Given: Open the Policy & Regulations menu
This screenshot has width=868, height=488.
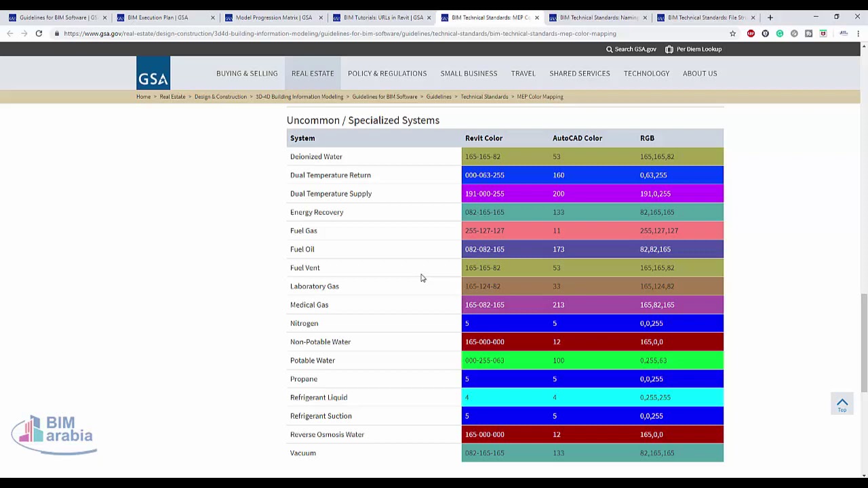Looking at the screenshot, I should pos(387,73).
